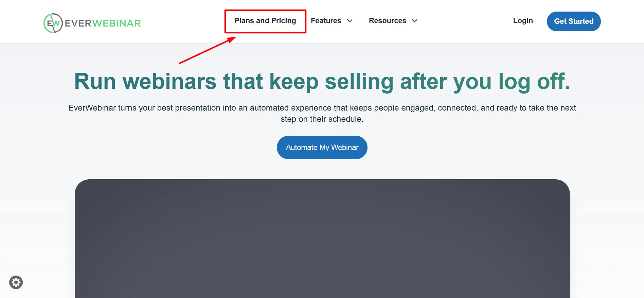
Task: Open Plans and Pricing page
Action: click(x=265, y=21)
